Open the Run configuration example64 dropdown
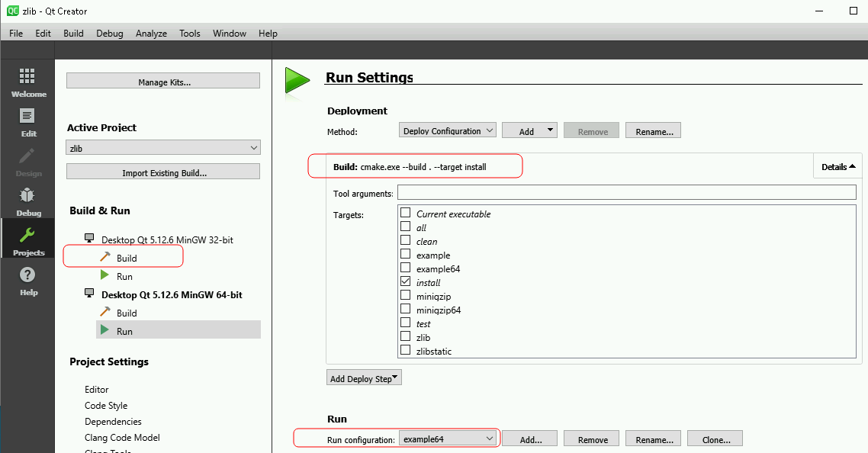The width and height of the screenshot is (868, 453). tap(447, 439)
